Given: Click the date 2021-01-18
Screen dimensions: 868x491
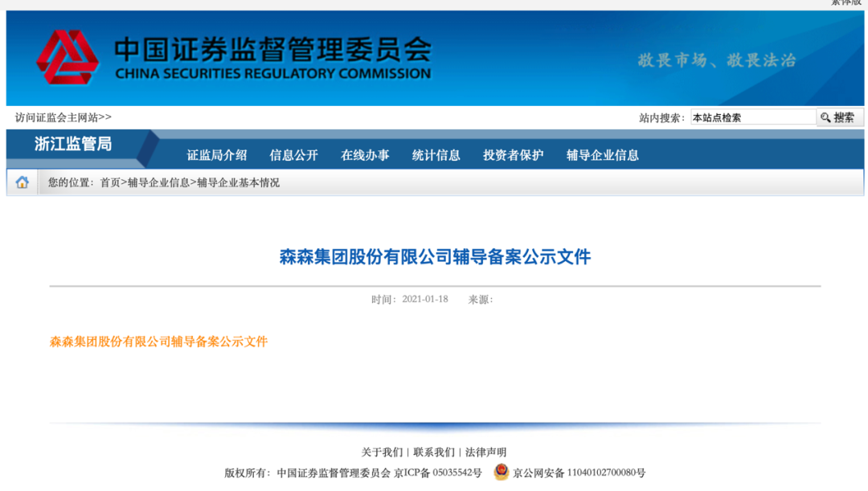Looking at the screenshot, I should click(425, 300).
